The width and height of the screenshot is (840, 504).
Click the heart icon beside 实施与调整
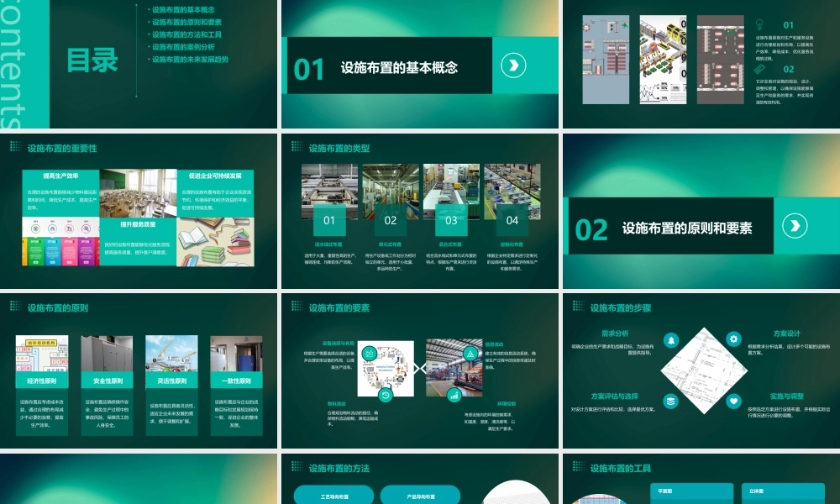coord(733,401)
